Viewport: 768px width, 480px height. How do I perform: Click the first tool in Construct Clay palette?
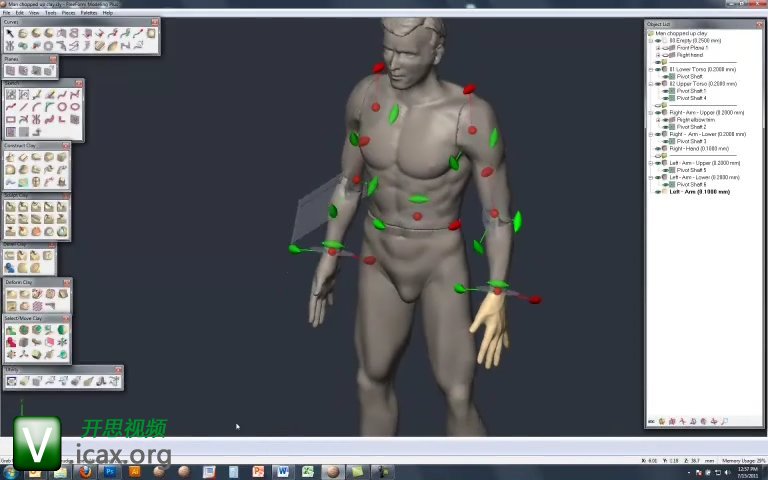coord(10,157)
